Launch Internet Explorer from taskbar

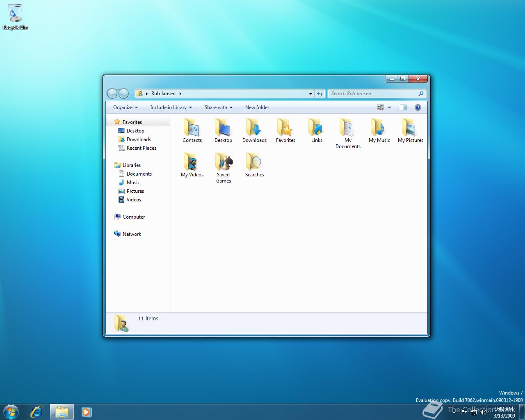pyautogui.click(x=37, y=412)
